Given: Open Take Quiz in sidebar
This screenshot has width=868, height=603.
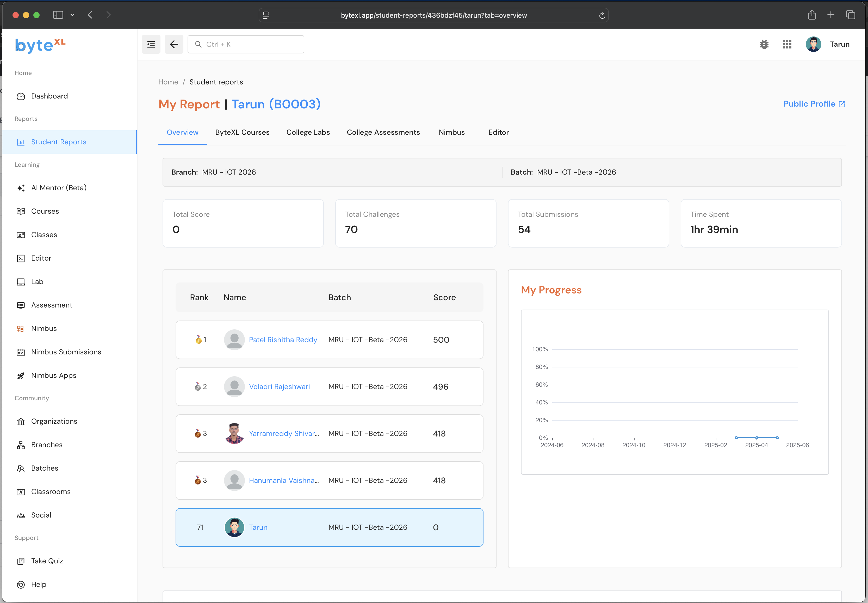Looking at the screenshot, I should (47, 561).
